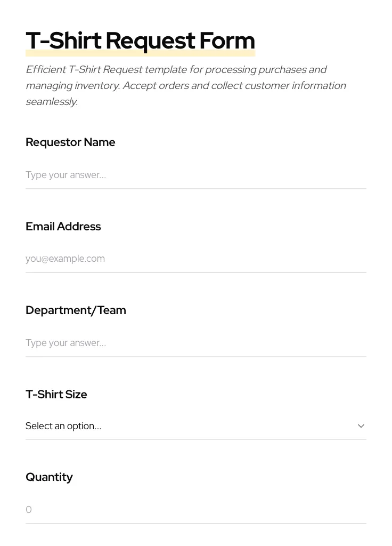
Task: Click the 'Department/Team' question label
Action: pyautogui.click(x=76, y=310)
